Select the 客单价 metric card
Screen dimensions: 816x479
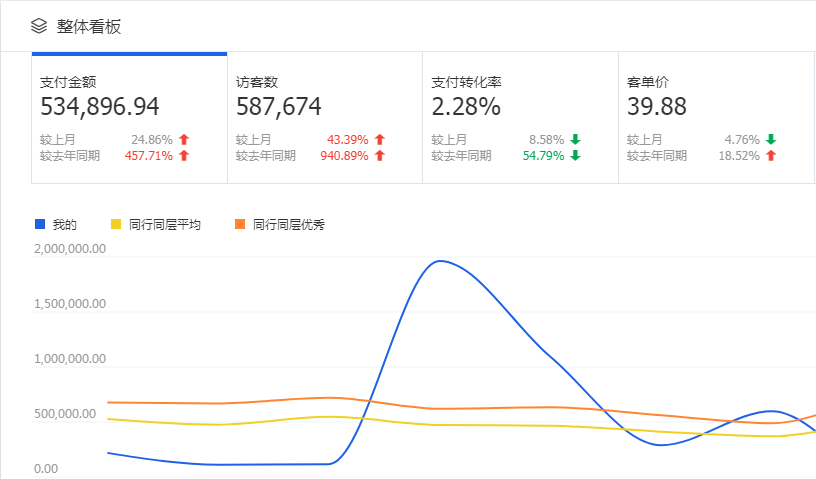click(x=716, y=118)
